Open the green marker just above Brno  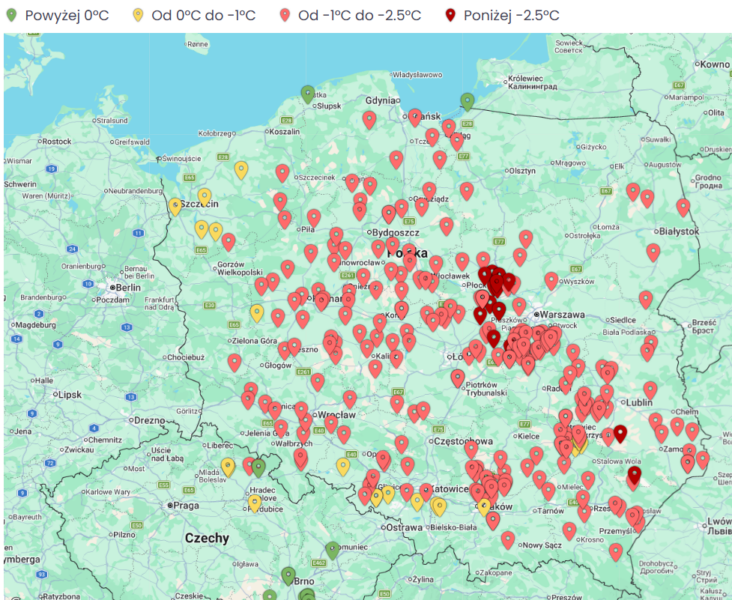[288, 575]
